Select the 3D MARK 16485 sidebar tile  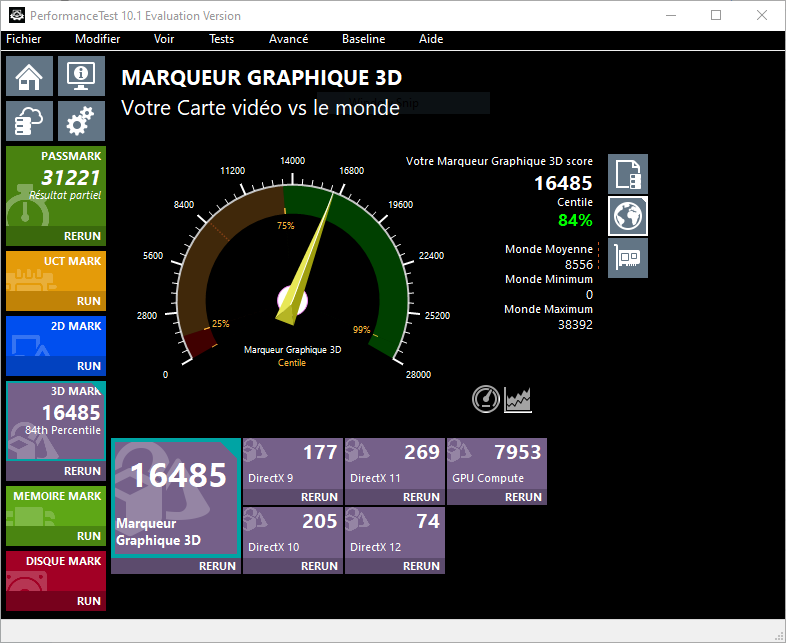click(x=56, y=421)
